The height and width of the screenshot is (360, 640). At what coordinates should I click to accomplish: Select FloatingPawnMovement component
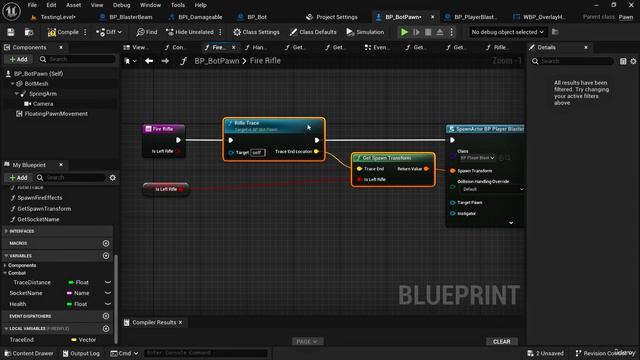(x=56, y=114)
